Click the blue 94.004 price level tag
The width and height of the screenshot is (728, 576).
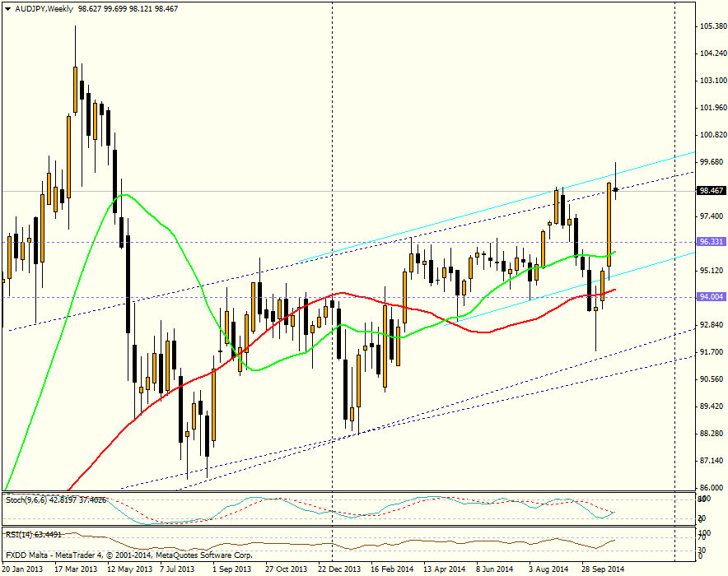click(x=707, y=295)
